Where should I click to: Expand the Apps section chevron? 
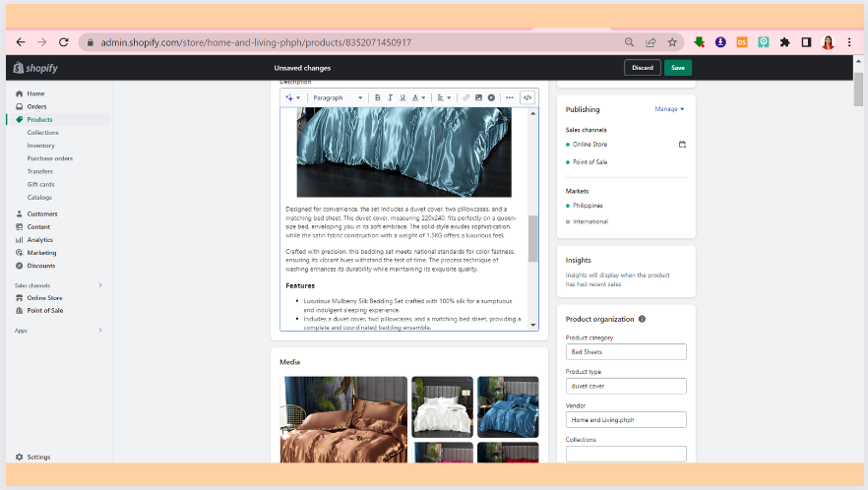100,330
